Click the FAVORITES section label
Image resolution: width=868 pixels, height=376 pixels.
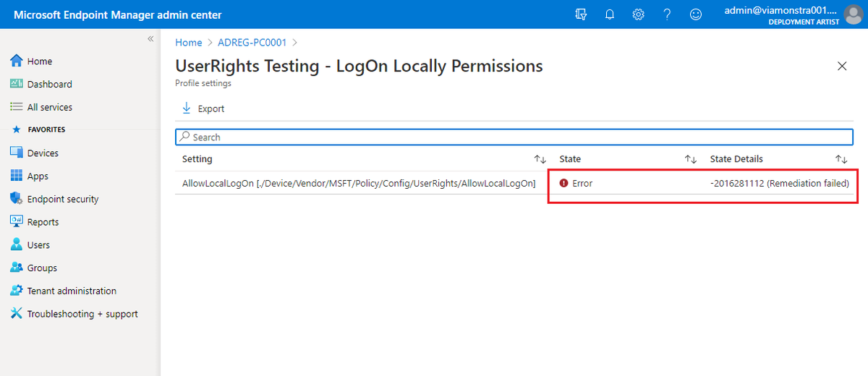46,129
